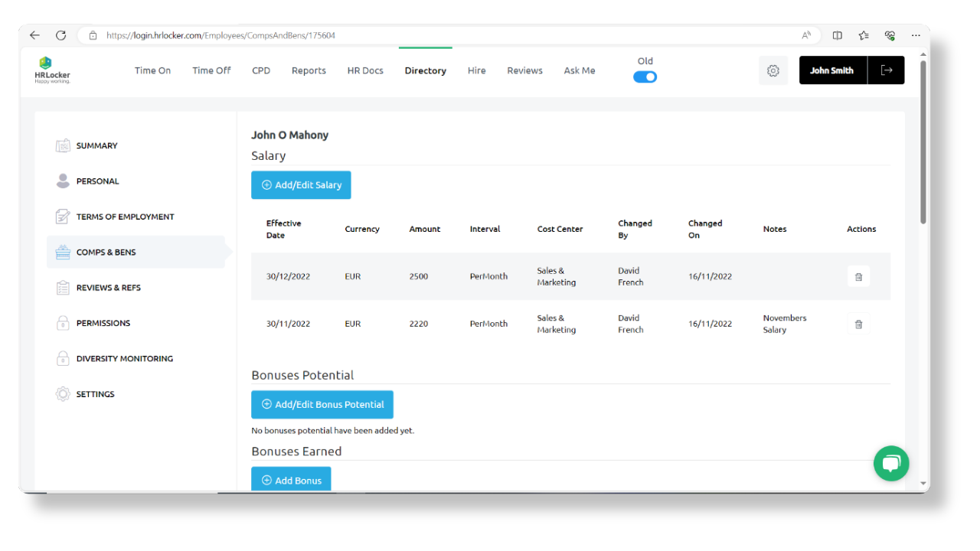This screenshot has height=551, width=980.
Task: Select Diversity Monitoring in sidebar
Action: click(125, 358)
